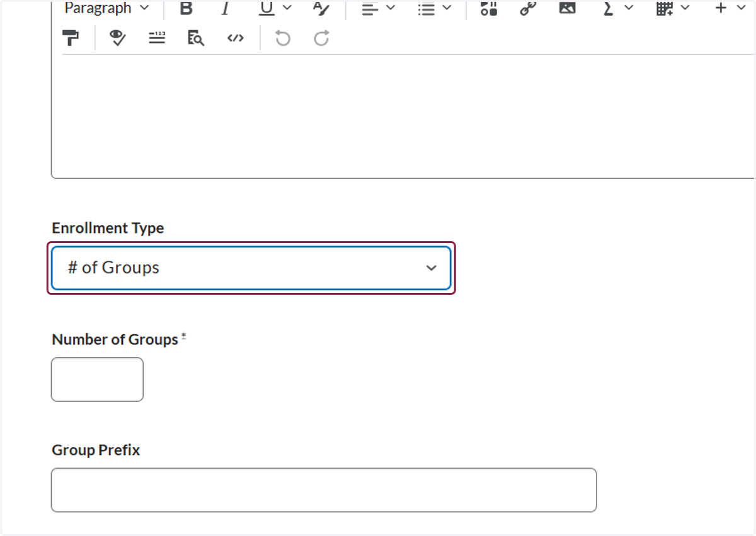Run the accessibility checker icon
The width and height of the screenshot is (756, 536).
tap(118, 38)
